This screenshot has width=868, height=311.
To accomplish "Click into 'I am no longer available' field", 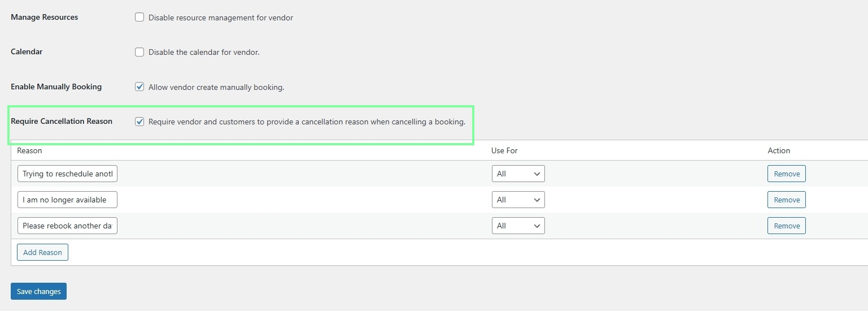I will point(67,200).
